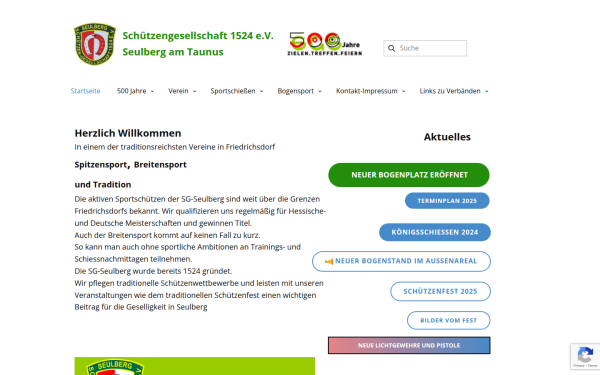This screenshot has width=600, height=375.
Task: Expand the Verein dropdown arrow
Action: pyautogui.click(x=194, y=91)
